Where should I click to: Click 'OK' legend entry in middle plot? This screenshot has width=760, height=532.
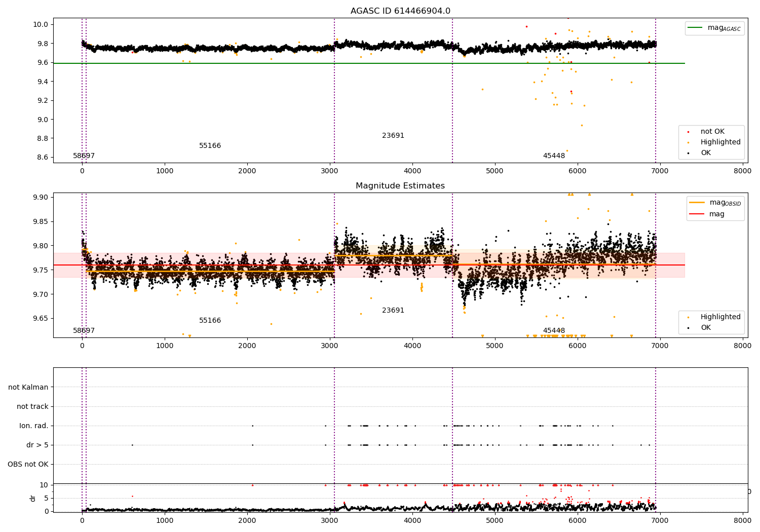699,328
